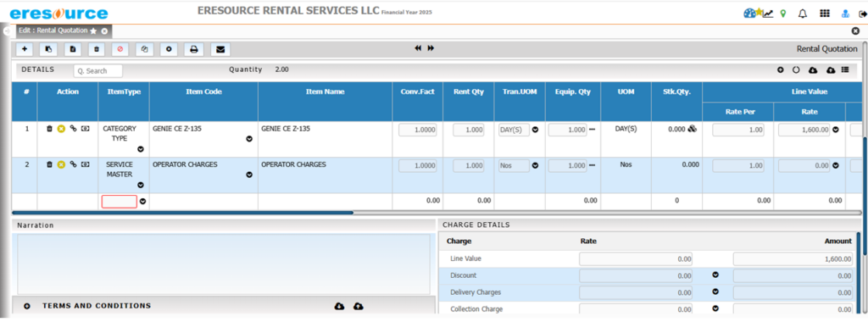Open the Discount charge dropdown arrow

point(715,275)
